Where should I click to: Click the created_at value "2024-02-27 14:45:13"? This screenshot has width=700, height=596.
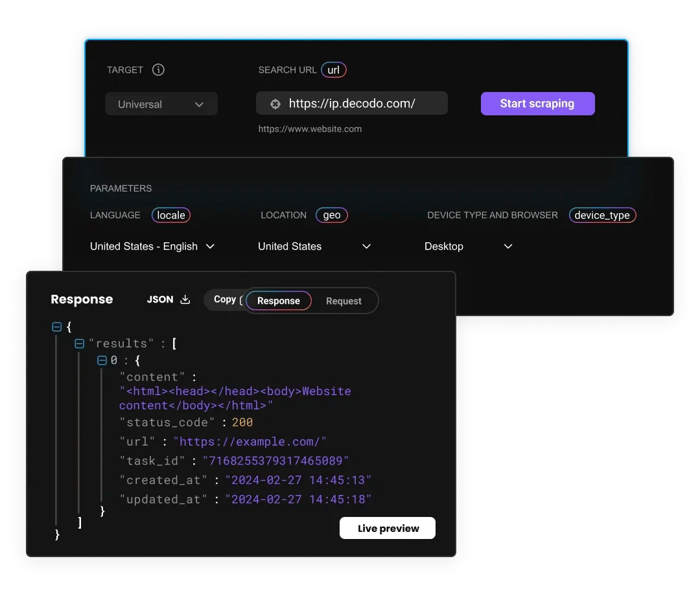(x=298, y=480)
